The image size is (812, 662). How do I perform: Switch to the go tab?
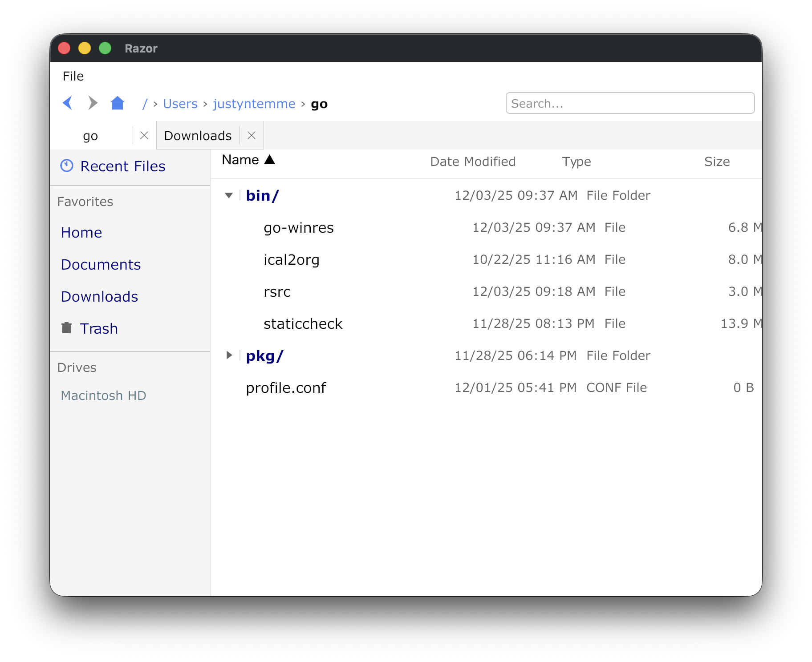pos(90,136)
